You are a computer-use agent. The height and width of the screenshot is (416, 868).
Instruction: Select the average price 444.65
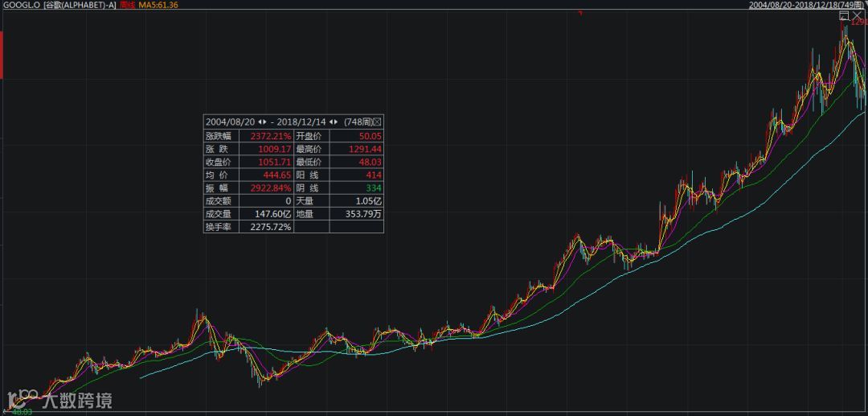click(277, 175)
